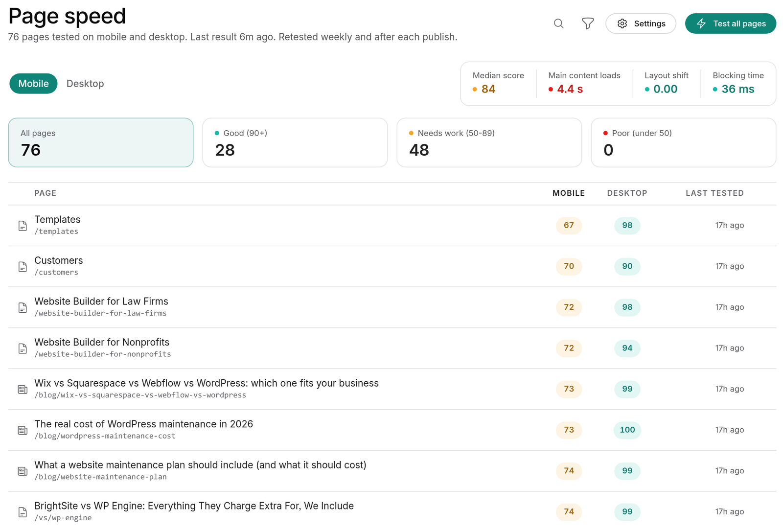Screen dimensions: 783x532
Task: Filter by Good (90+) card
Action: click(295, 142)
